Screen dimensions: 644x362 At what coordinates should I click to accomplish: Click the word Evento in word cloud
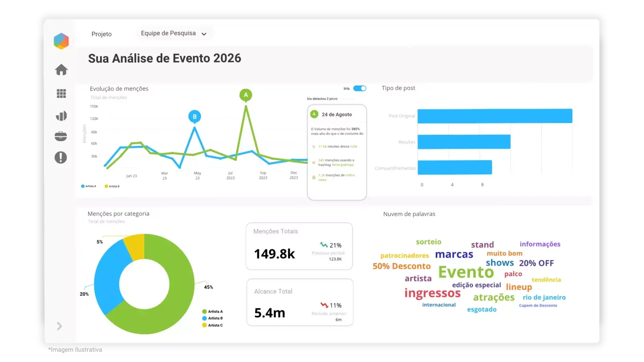coord(466,272)
